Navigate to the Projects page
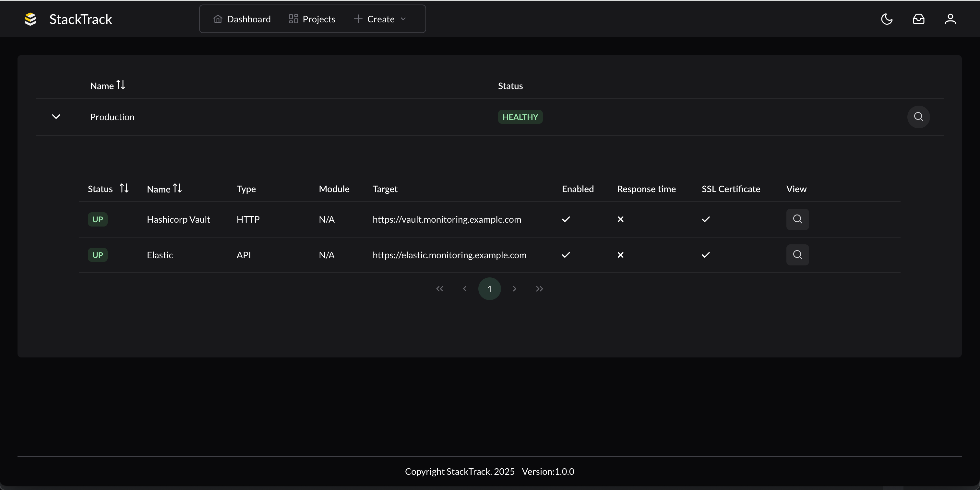The width and height of the screenshot is (980, 490). click(x=312, y=18)
